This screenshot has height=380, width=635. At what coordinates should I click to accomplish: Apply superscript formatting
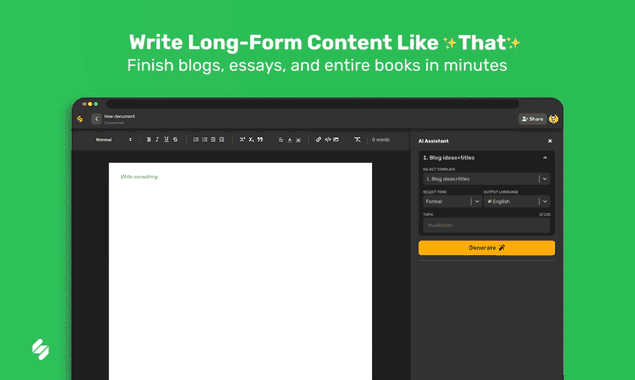(242, 139)
